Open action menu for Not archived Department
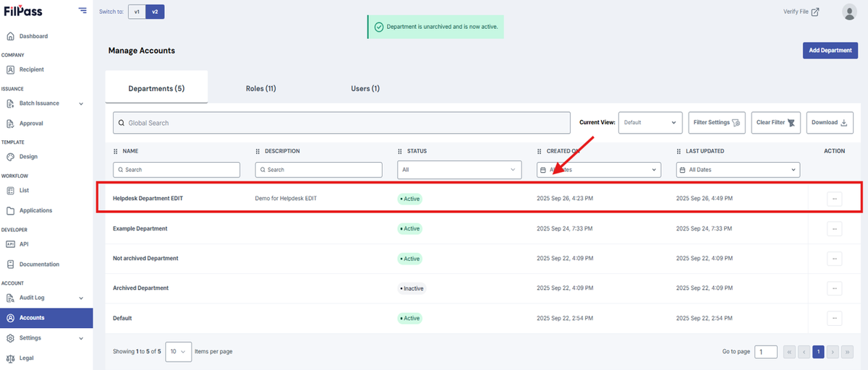Image resolution: width=868 pixels, height=370 pixels. tap(834, 259)
